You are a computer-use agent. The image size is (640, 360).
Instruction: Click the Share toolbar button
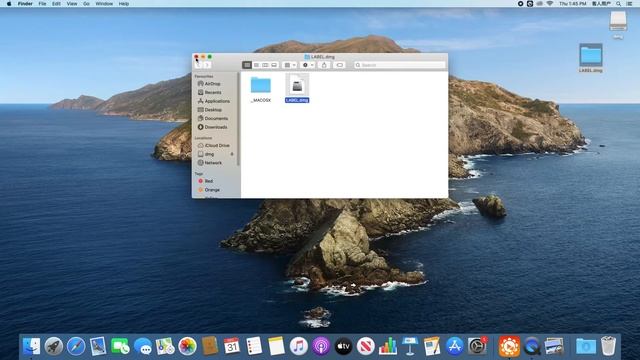(324, 65)
